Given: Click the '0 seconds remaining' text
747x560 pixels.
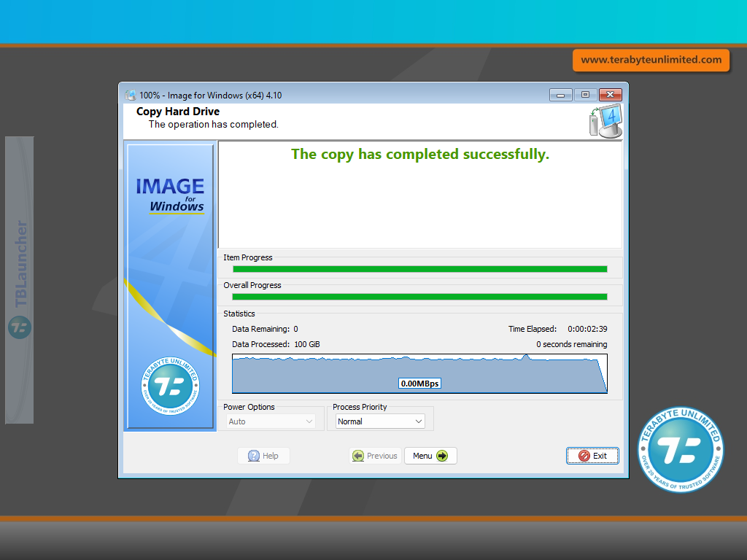Looking at the screenshot, I should pos(571,344).
